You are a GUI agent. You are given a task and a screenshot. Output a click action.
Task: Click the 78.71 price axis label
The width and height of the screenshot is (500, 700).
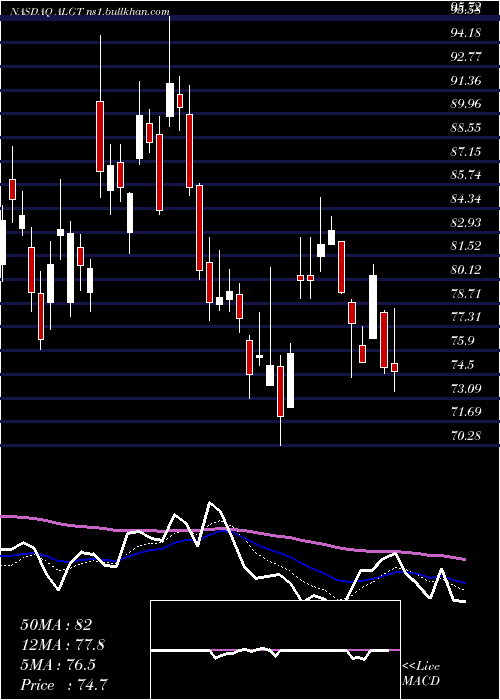(466, 294)
